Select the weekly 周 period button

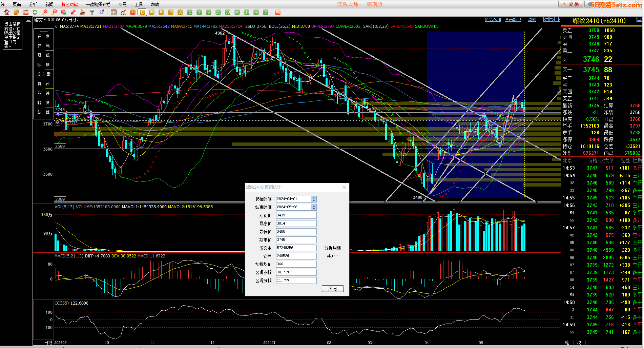[152, 12]
